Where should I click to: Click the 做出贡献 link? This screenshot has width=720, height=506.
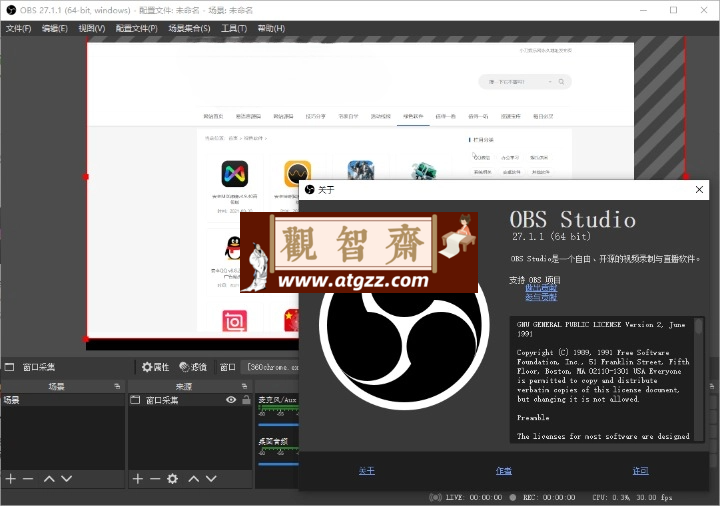coord(541,288)
